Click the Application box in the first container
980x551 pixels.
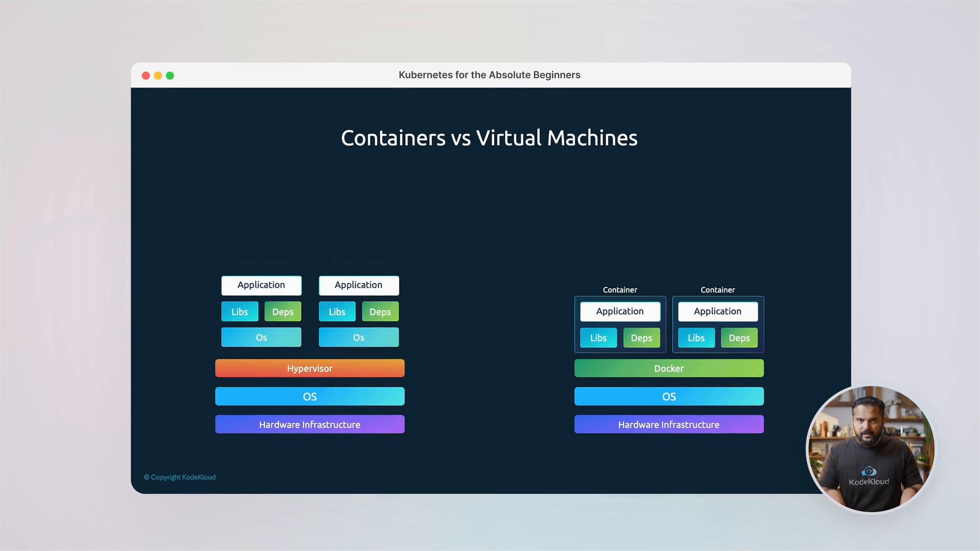620,312
